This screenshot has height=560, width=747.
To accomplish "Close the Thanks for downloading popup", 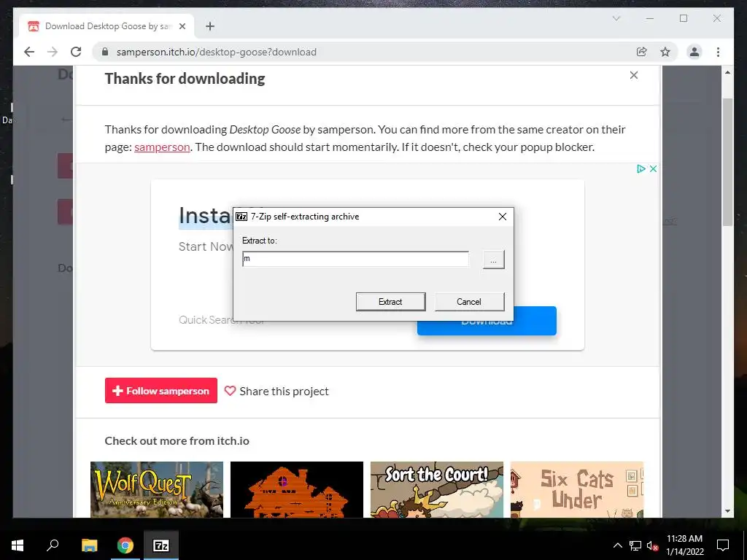I will pyautogui.click(x=634, y=75).
